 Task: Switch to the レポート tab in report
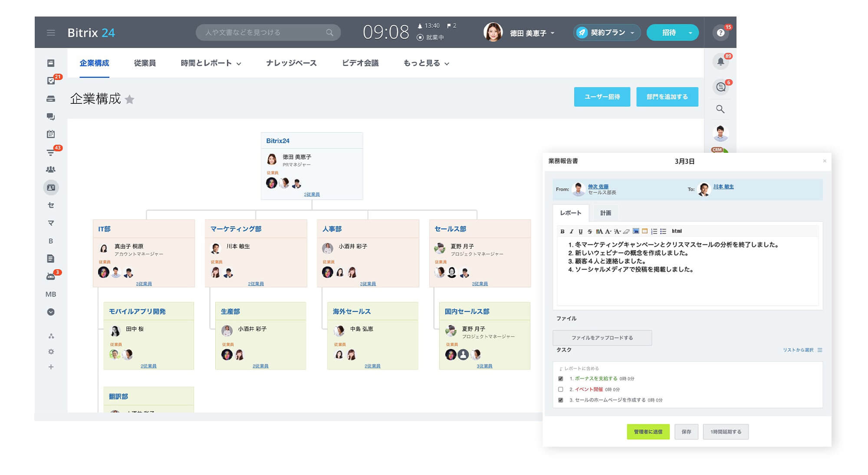point(570,213)
